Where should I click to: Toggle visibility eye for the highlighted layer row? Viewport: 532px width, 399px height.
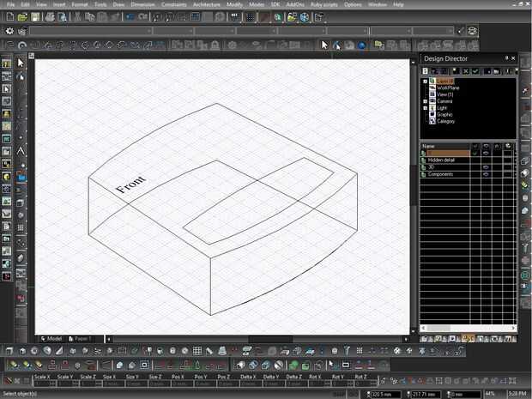(x=487, y=154)
